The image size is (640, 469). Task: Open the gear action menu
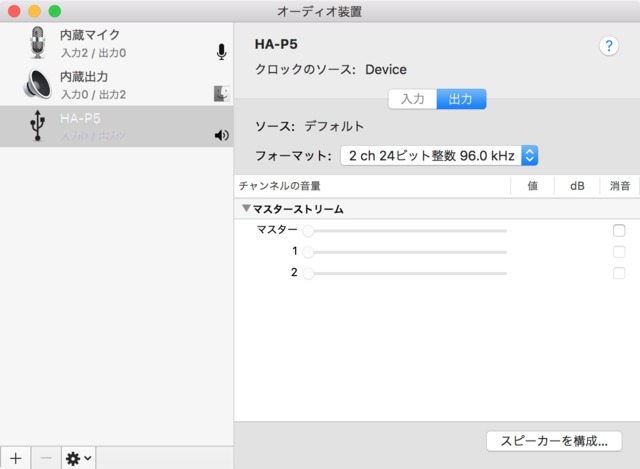tap(79, 458)
